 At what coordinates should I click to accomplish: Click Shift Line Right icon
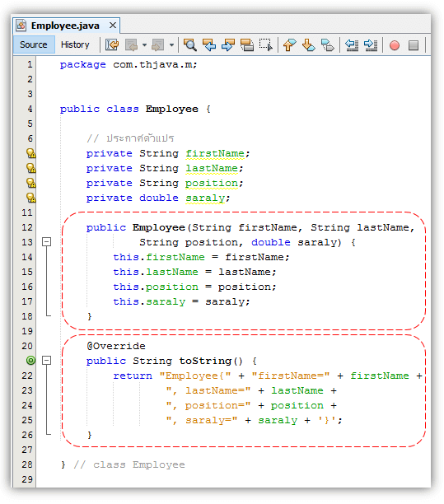[371, 44]
